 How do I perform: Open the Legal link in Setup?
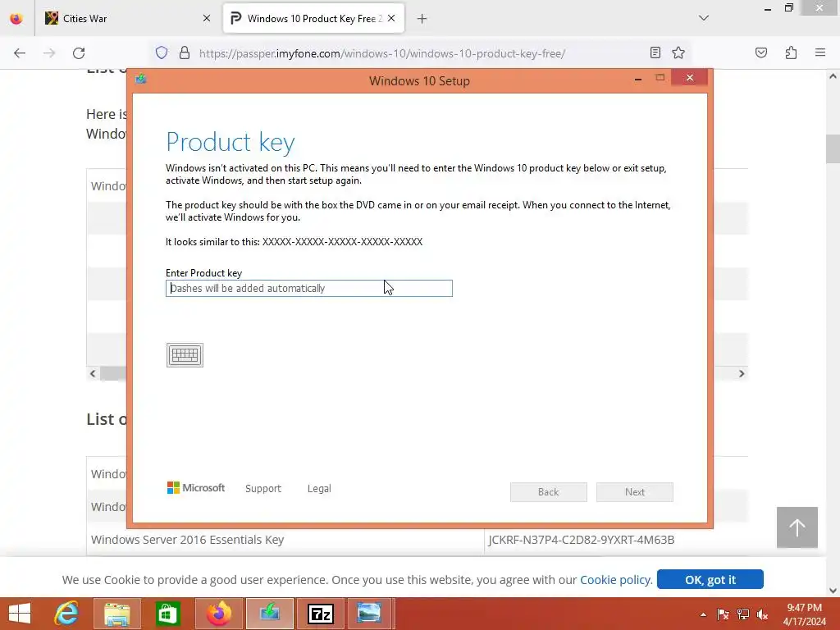tap(319, 489)
